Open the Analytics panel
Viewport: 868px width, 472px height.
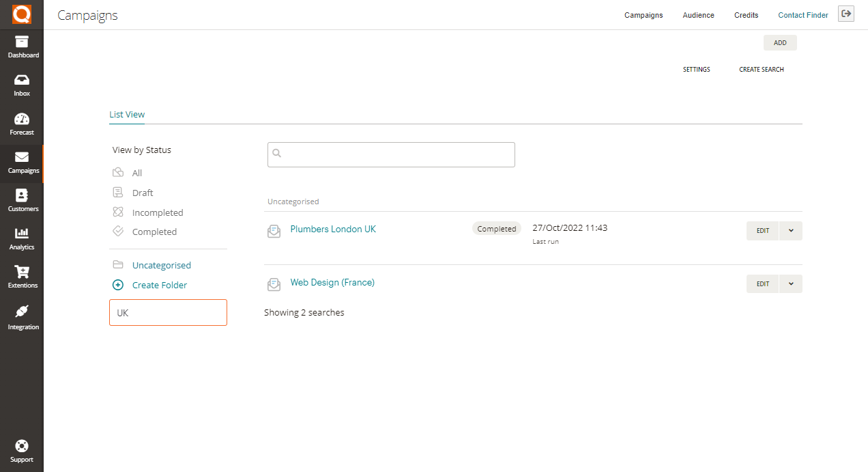click(23, 239)
